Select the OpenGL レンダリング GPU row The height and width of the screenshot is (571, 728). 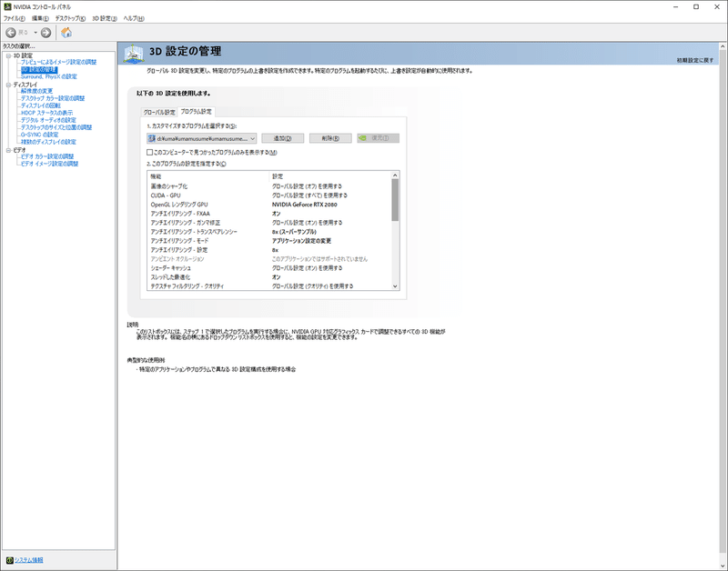pos(269,205)
